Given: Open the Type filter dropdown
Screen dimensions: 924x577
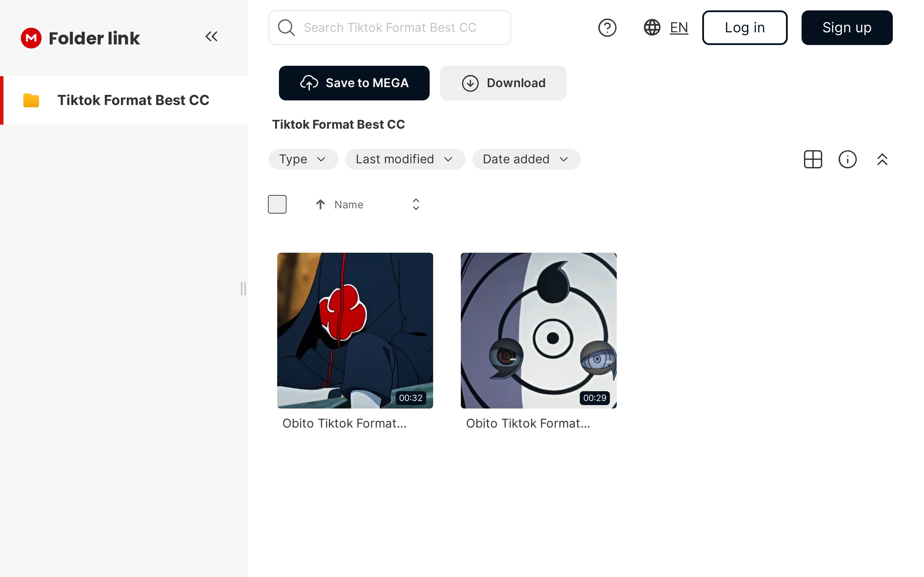Looking at the screenshot, I should pyautogui.click(x=303, y=159).
